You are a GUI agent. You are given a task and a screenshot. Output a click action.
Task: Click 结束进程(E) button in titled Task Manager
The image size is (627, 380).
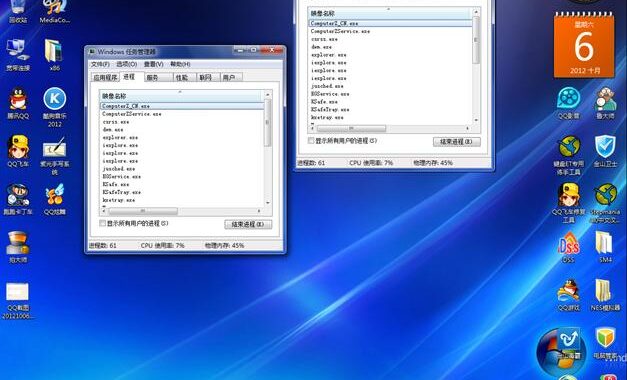pyautogui.click(x=248, y=224)
